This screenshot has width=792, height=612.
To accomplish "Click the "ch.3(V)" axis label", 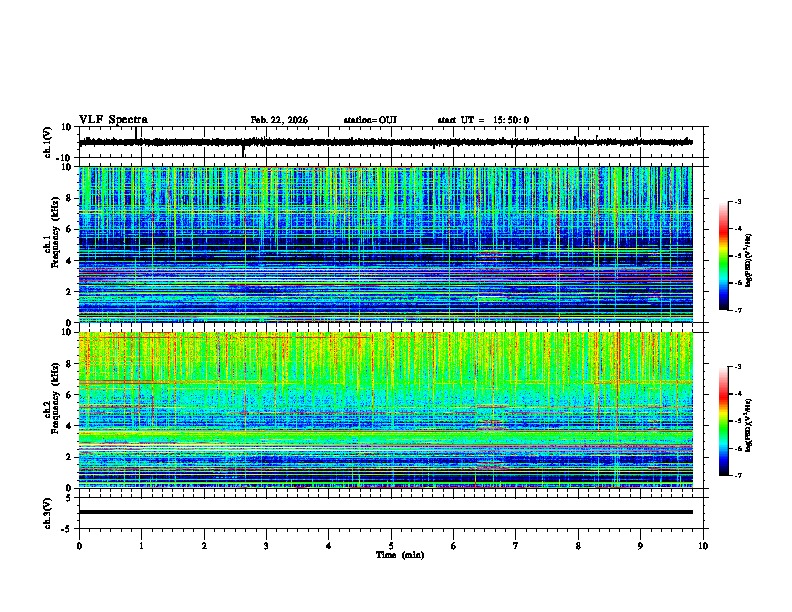I will click(48, 513).
